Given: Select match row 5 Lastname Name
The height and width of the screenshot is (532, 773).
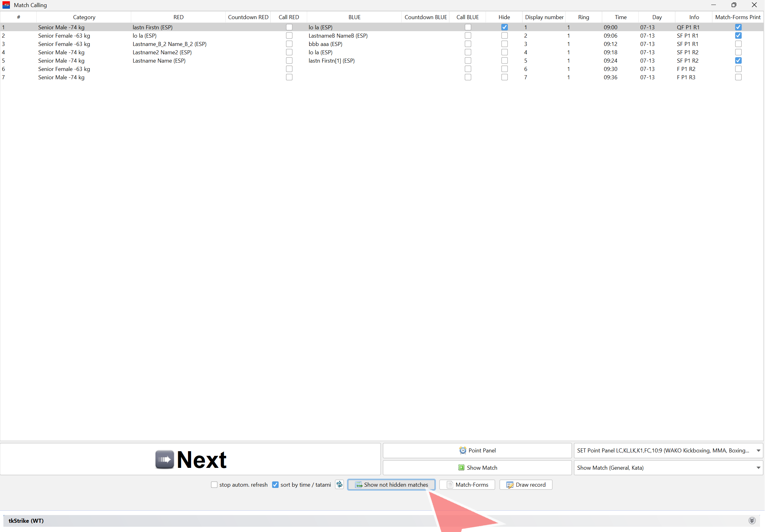Looking at the screenshot, I should [x=159, y=61].
